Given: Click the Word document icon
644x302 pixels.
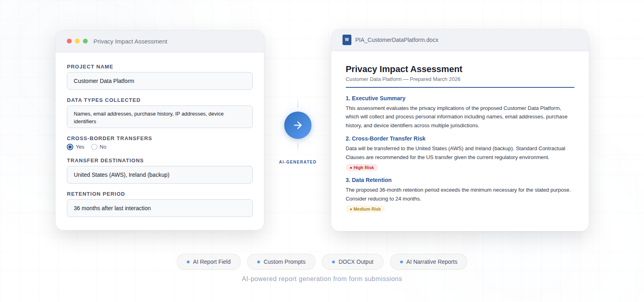Looking at the screenshot, I should click(347, 40).
